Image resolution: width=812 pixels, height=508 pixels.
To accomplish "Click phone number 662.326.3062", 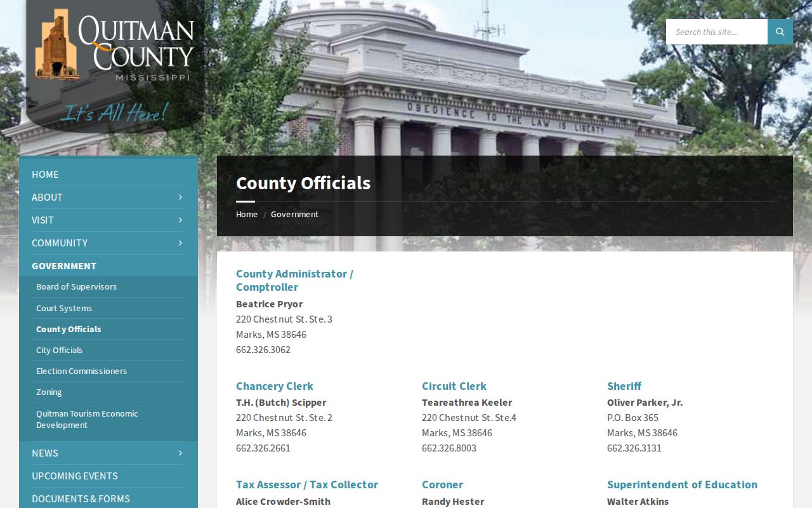I will (263, 350).
